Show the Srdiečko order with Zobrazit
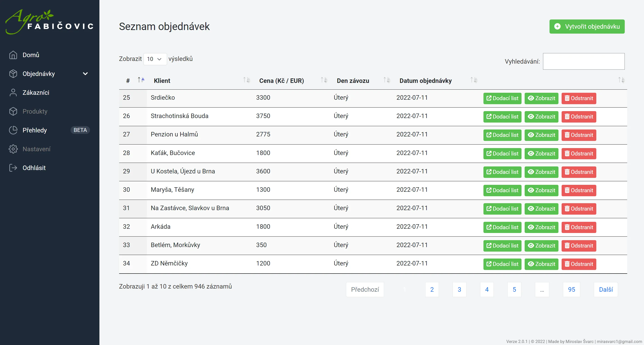 (541, 98)
